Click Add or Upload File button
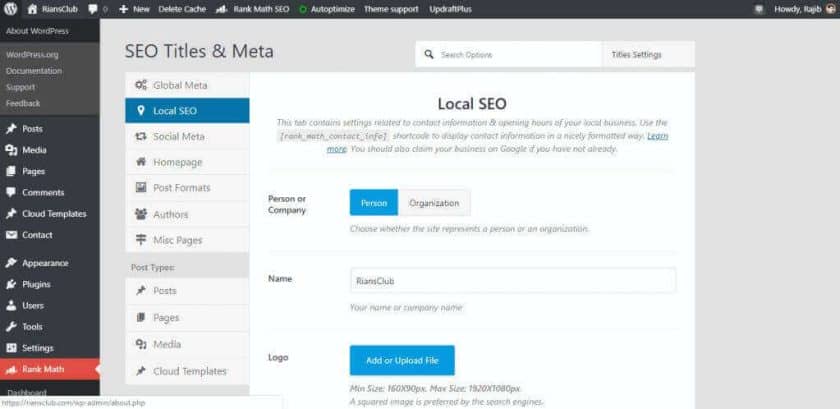 click(402, 360)
